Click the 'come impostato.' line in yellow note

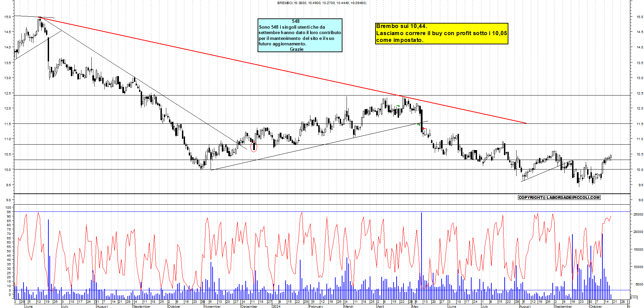(400, 40)
